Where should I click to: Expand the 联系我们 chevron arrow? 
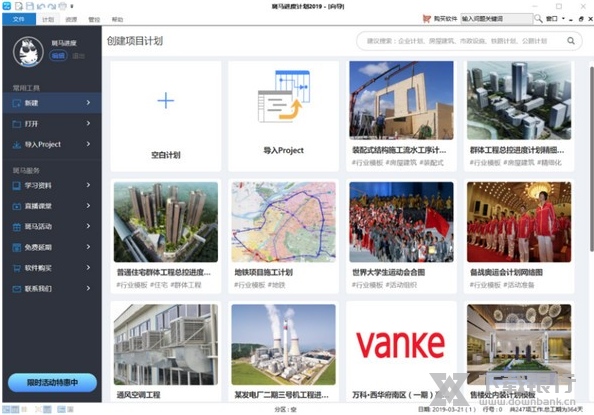tap(88, 288)
